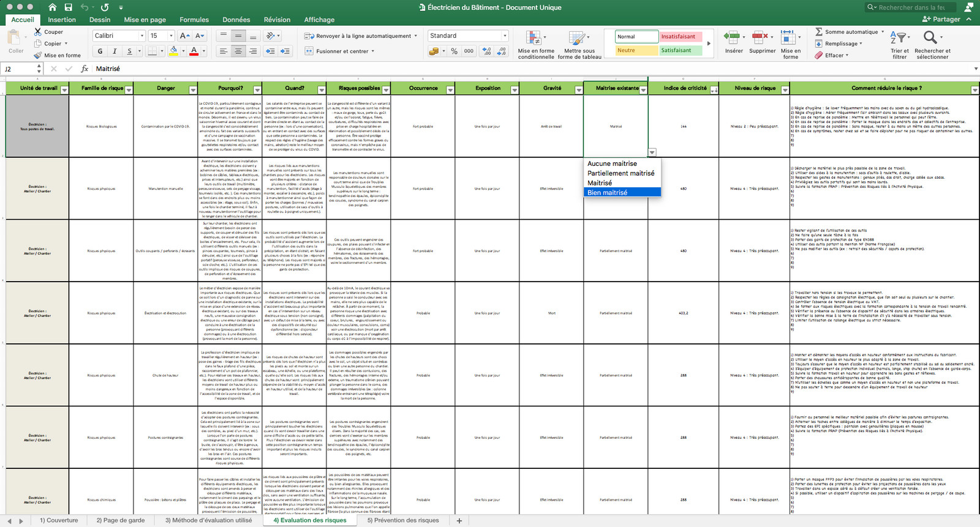
Task: Save the workbook with the floppy icon
Action: tap(68, 7)
